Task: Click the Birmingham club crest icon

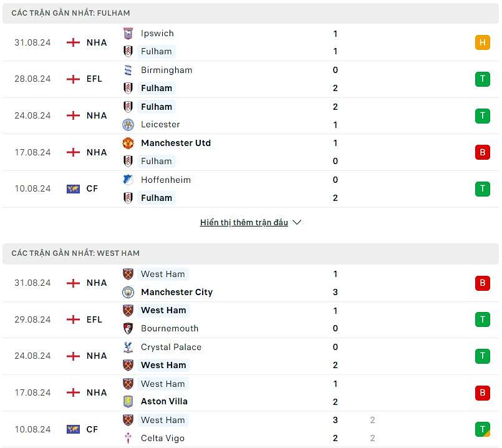Action: pos(128,70)
